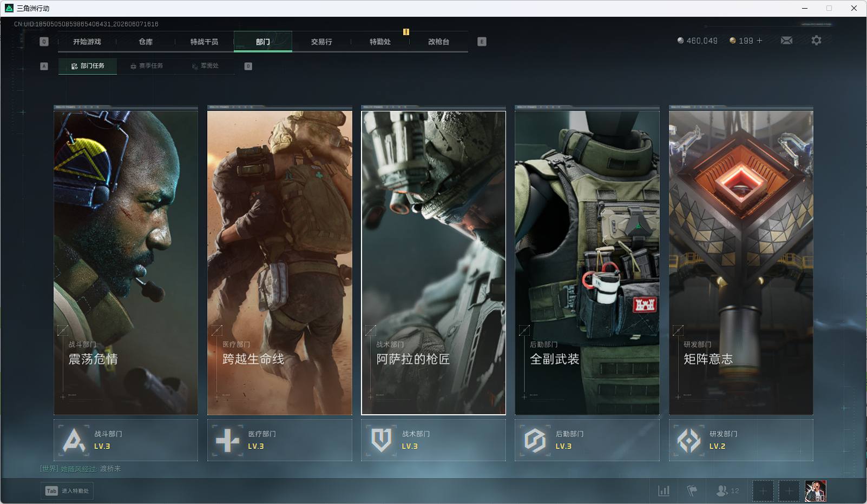The image size is (867, 504).
Task: Click the expand icon on 阿萨拉的枪匠 card
Action: [371, 330]
